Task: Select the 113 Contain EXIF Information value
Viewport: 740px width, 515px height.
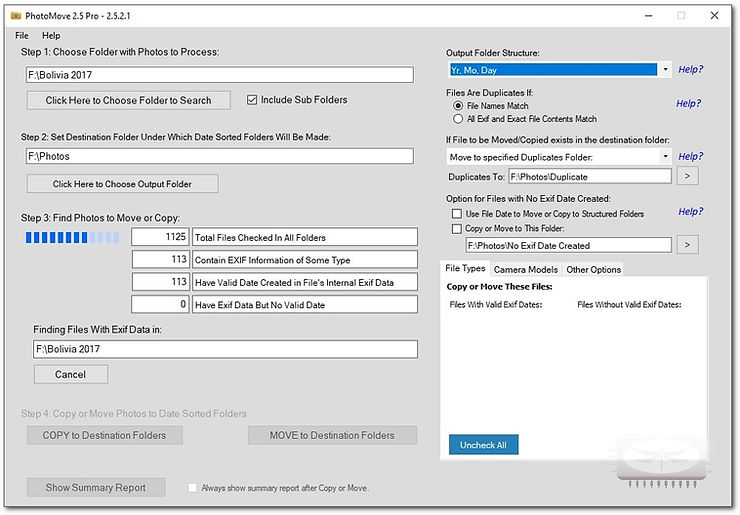Action: (160, 259)
